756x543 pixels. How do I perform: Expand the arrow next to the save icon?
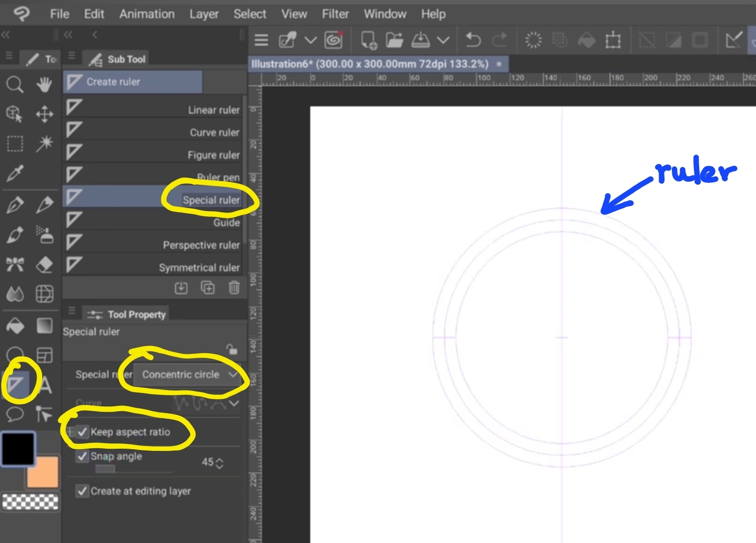pos(443,41)
